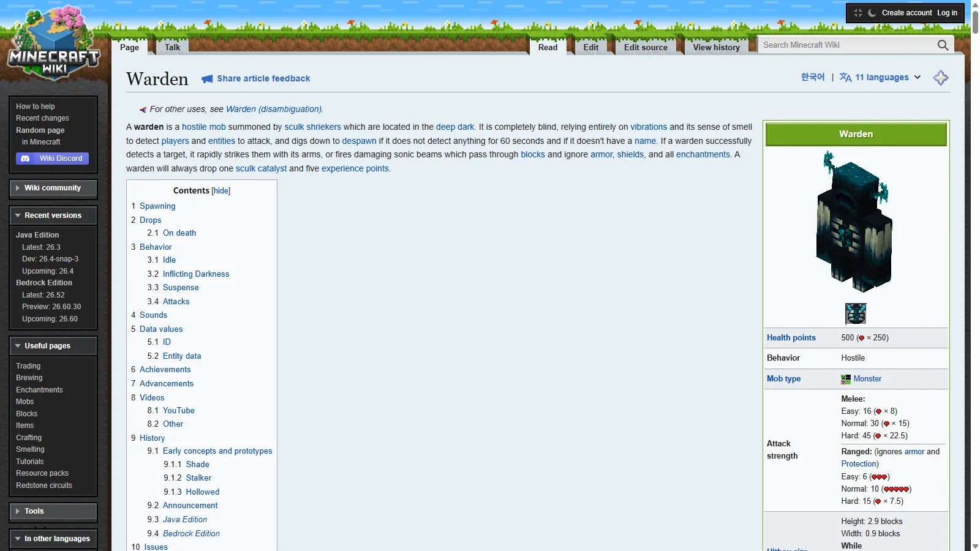Click the Warden 3D render image

point(856,222)
